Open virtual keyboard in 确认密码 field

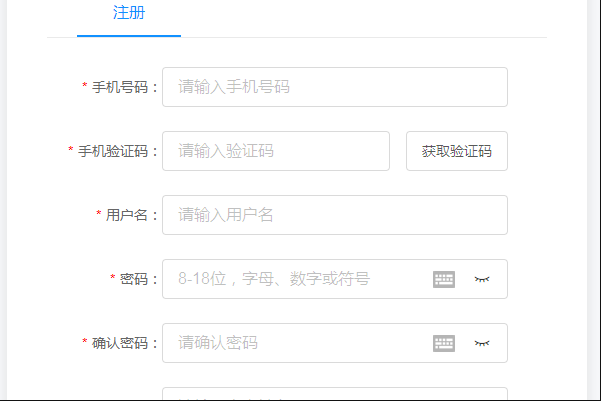click(x=444, y=343)
